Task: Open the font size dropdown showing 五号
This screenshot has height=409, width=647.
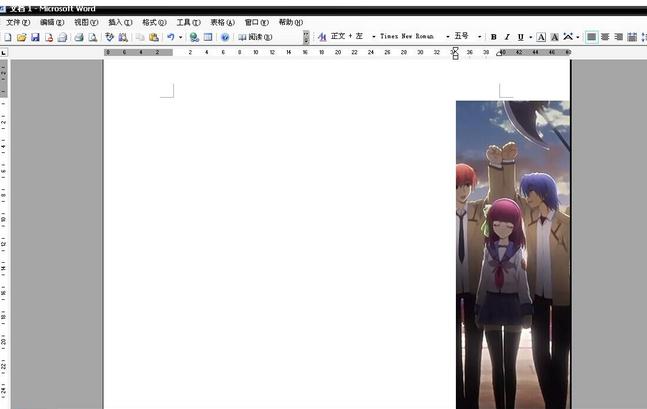Action: click(x=479, y=37)
